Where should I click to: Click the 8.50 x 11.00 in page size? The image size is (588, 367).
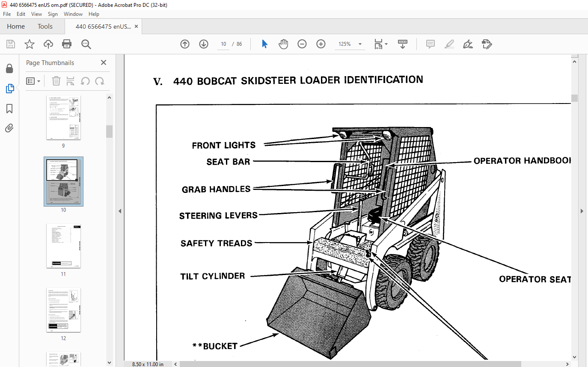pyautogui.click(x=148, y=364)
